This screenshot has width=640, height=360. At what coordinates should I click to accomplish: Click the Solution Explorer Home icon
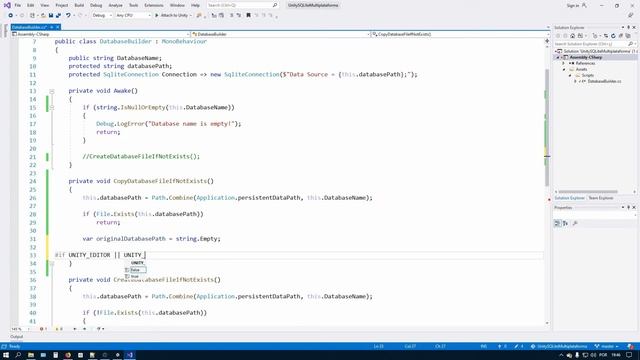(573, 36)
